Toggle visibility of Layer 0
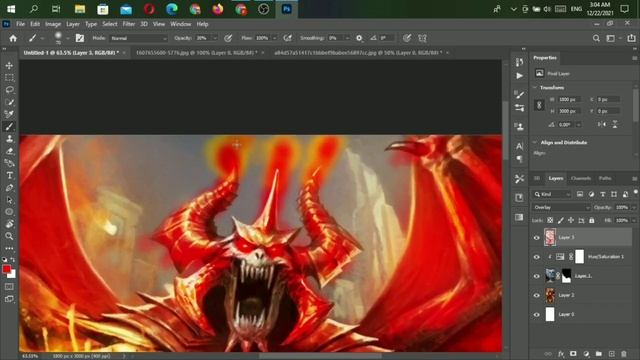The width and height of the screenshot is (640, 360). tap(537, 314)
